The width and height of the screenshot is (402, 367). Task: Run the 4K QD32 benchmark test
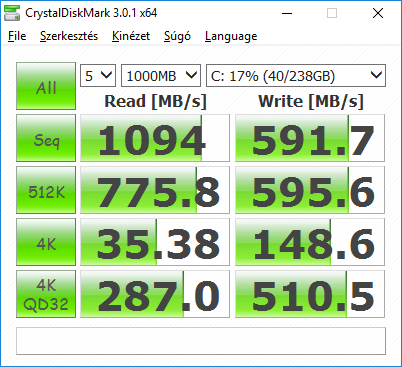(x=46, y=294)
